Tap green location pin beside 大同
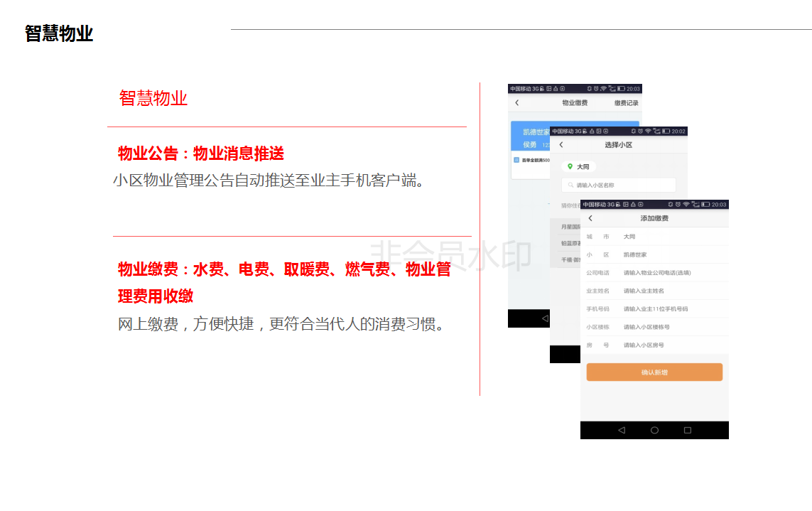The image size is (812, 511). click(570, 167)
